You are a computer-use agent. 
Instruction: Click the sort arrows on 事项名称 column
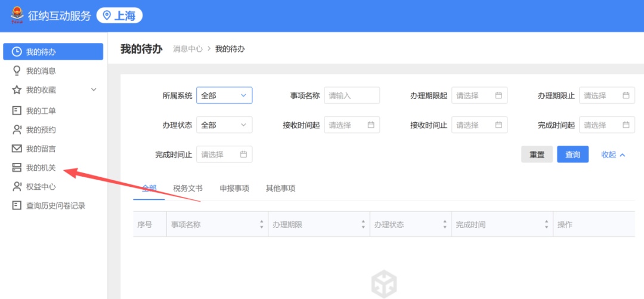[261, 225]
